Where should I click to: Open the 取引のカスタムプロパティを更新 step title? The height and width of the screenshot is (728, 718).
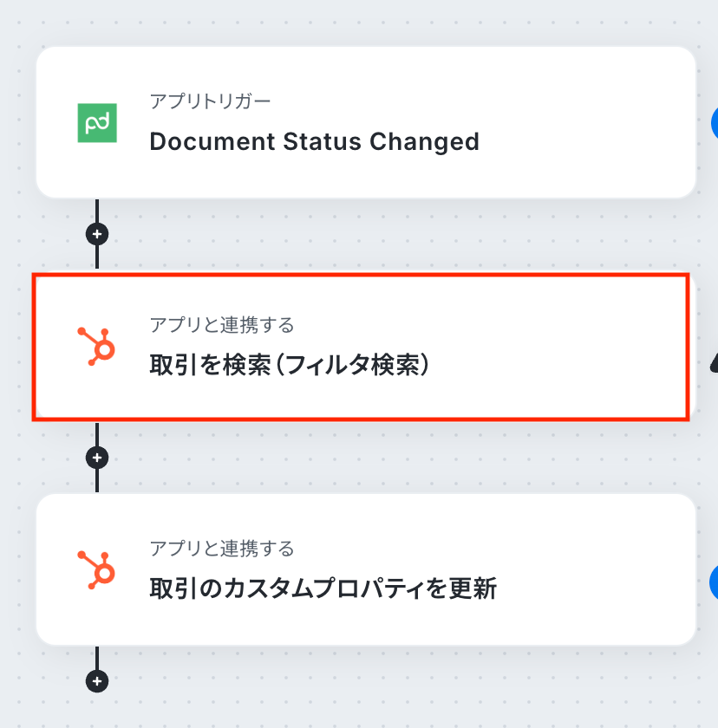click(323, 588)
